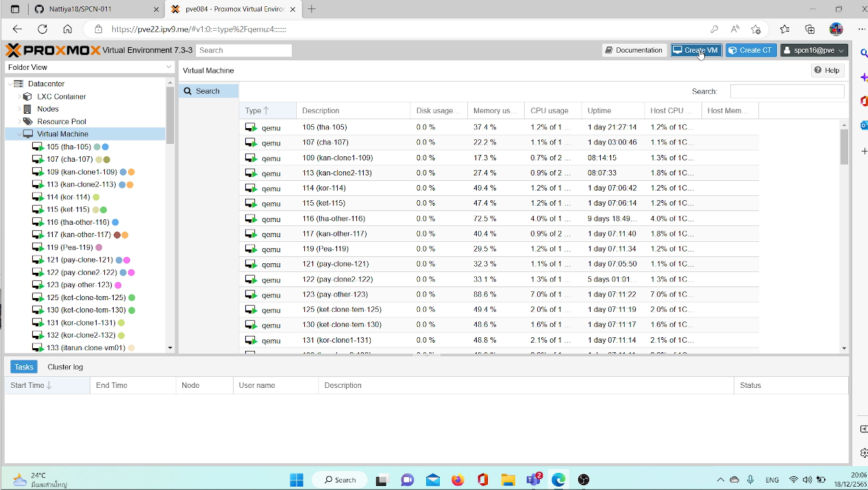The image size is (868, 490).
Task: Click the resource tree scrollbar thumb
Action: [170, 115]
